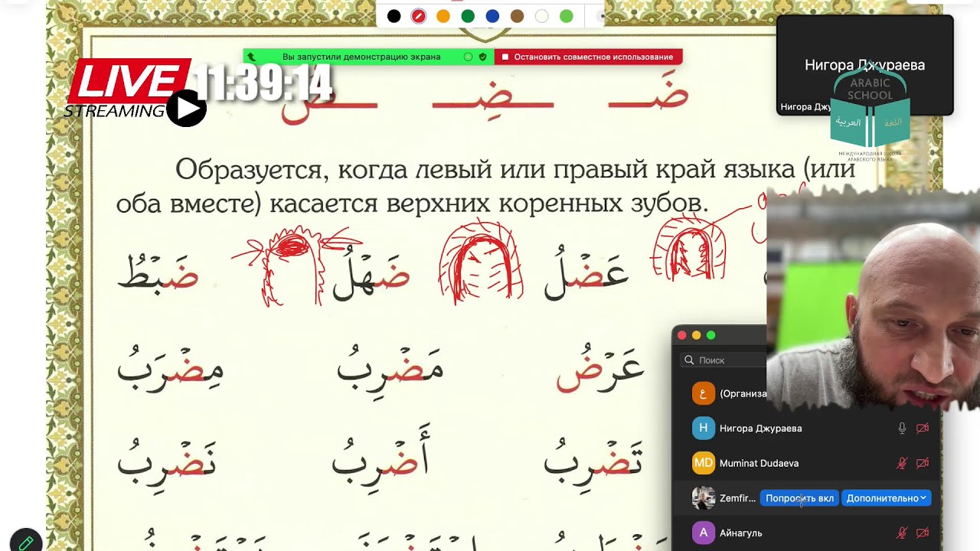Click the sharing arrow icon in green bar
This screenshot has width=980, height=551.
coord(251,57)
